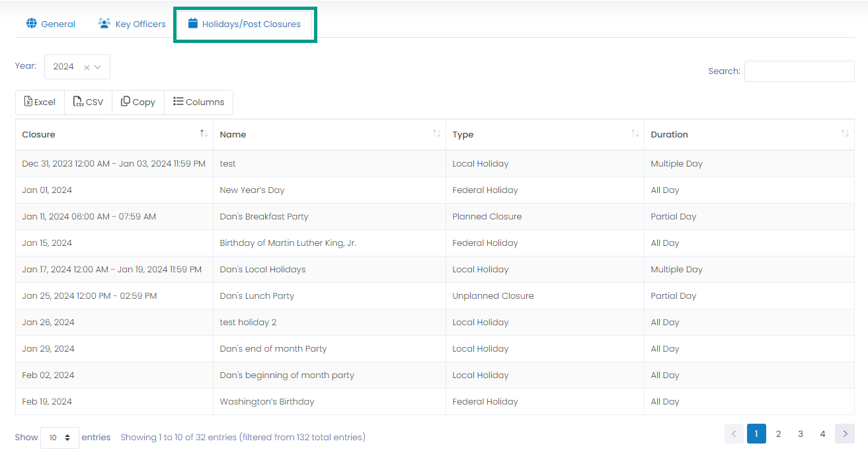Export table with CSV button
The height and width of the screenshot is (468, 868).
(88, 102)
